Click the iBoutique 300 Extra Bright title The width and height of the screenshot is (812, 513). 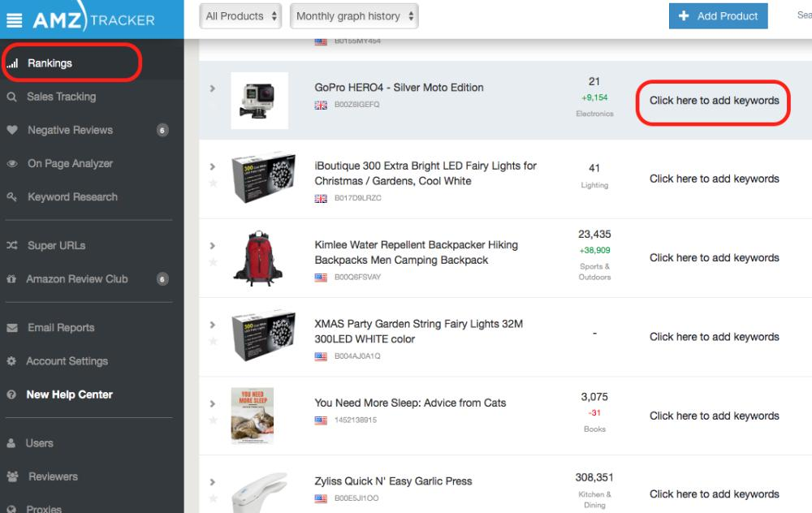[425, 174]
